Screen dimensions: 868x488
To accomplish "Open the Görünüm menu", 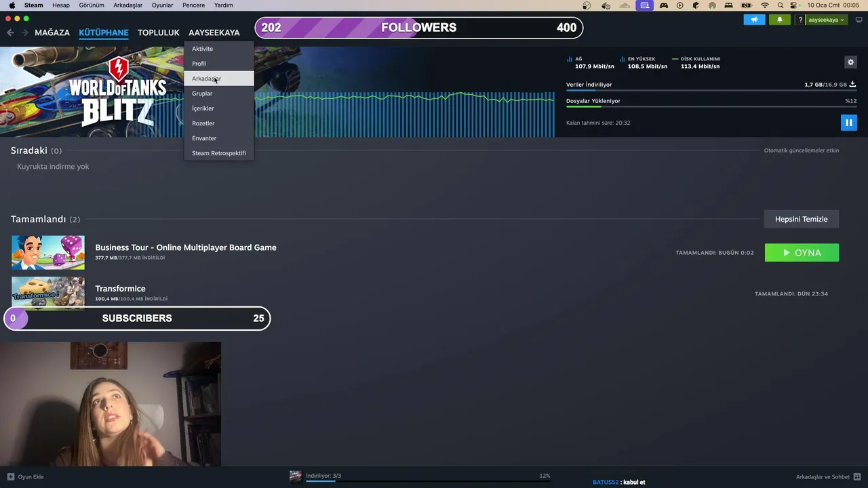I will pyautogui.click(x=92, y=5).
